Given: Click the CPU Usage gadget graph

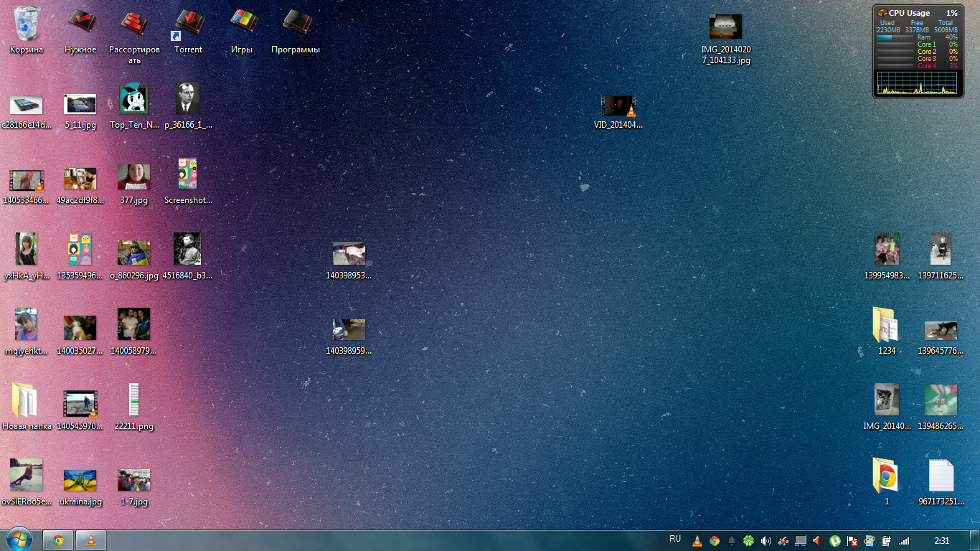Looking at the screenshot, I should (918, 83).
